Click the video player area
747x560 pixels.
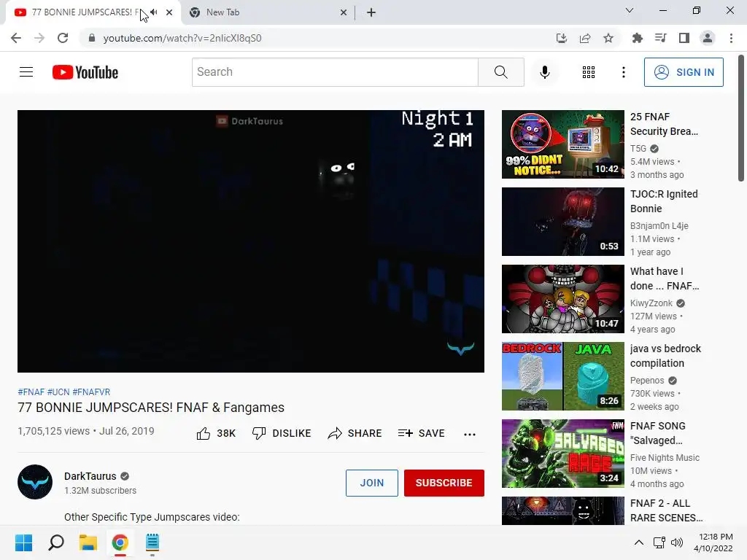point(251,241)
